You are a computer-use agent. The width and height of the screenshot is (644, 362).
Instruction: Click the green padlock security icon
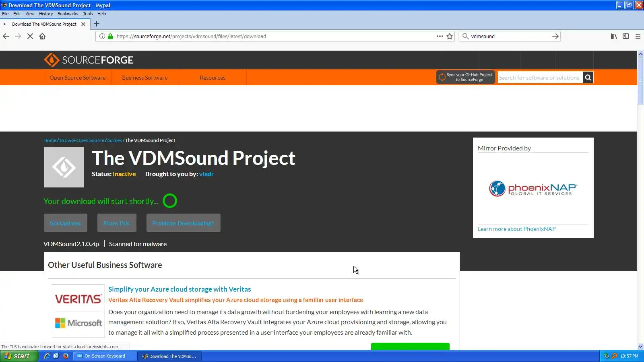pos(110,36)
